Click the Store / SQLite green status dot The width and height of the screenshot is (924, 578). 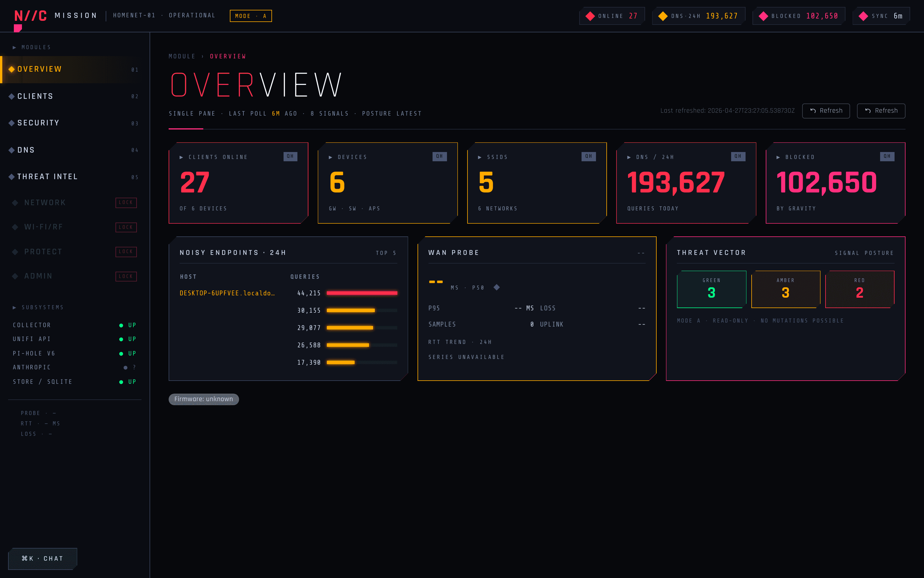[121, 382]
